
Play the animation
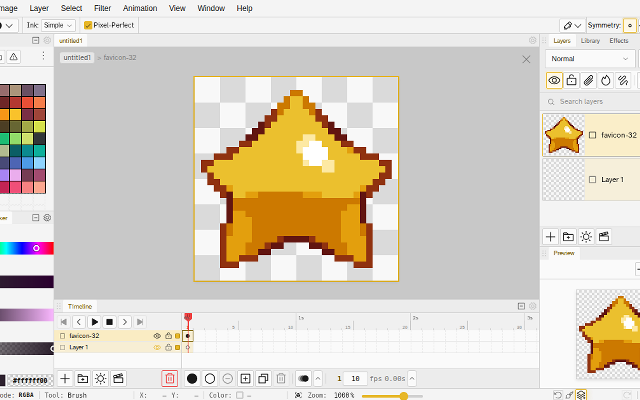pos(94,322)
